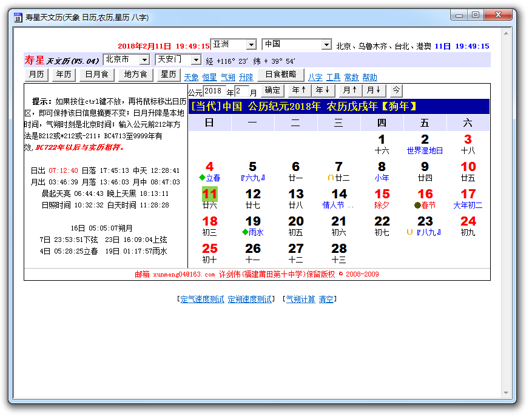Open the 日食概略 button
Image resolution: width=532 pixels, height=416 pixels.
click(281, 75)
